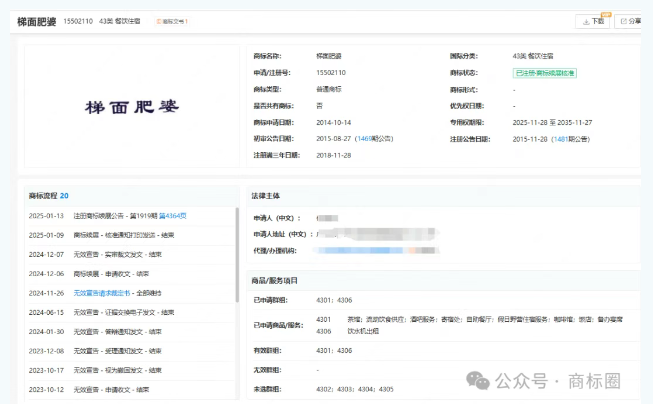Click the 分享 share button
653x404 pixels.
(x=630, y=20)
